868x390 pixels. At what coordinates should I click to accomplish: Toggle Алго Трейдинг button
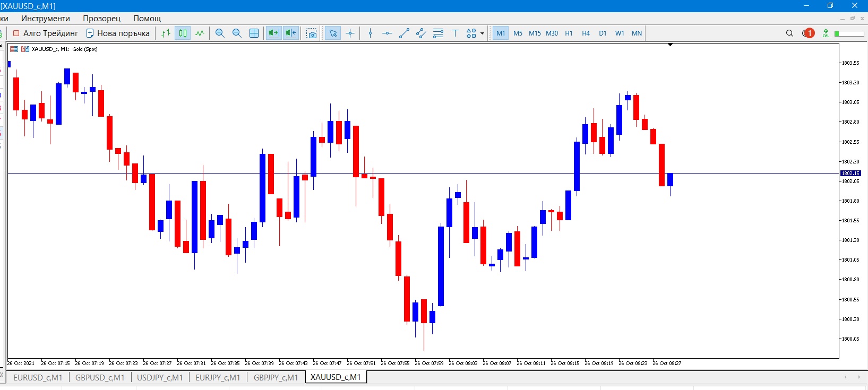click(45, 33)
